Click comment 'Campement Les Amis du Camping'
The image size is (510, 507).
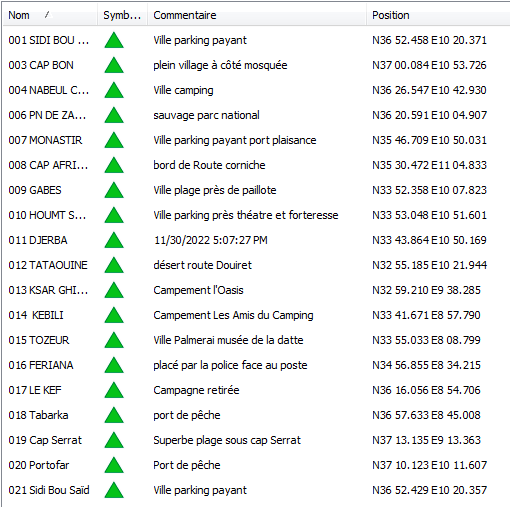[x=233, y=315]
